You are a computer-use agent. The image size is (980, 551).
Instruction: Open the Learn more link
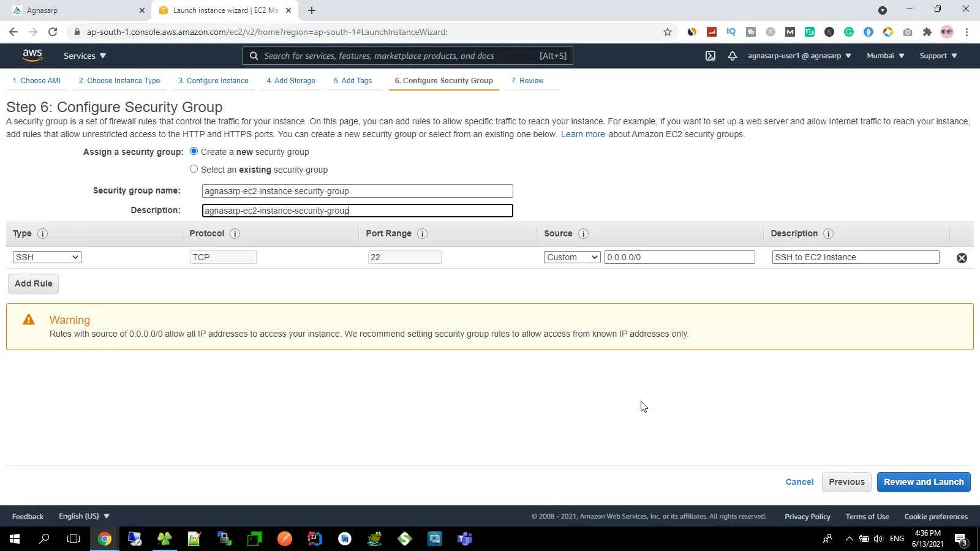click(x=582, y=134)
